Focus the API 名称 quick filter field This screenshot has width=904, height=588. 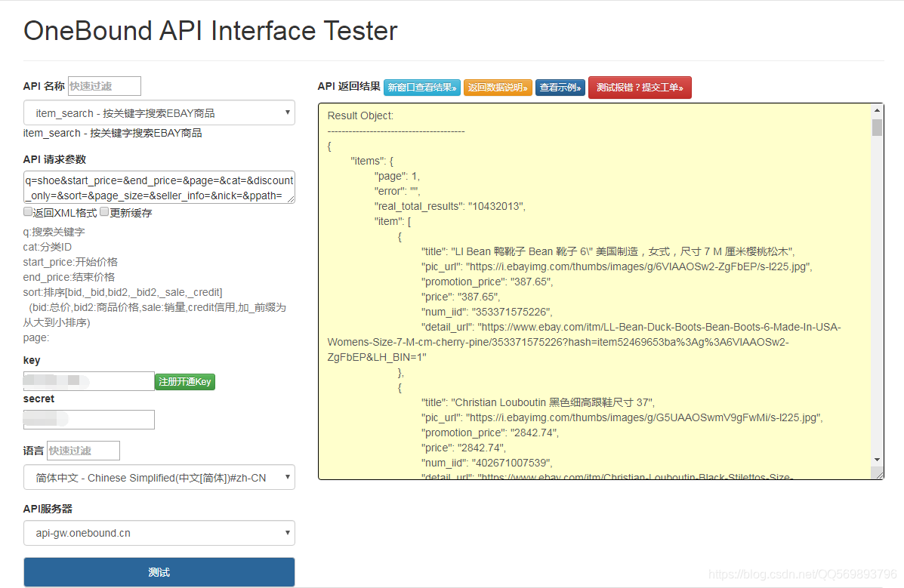104,86
